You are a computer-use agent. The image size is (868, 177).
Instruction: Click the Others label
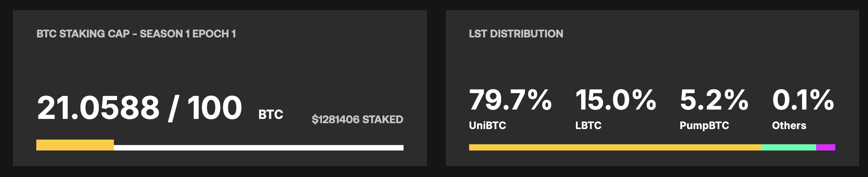point(789,126)
